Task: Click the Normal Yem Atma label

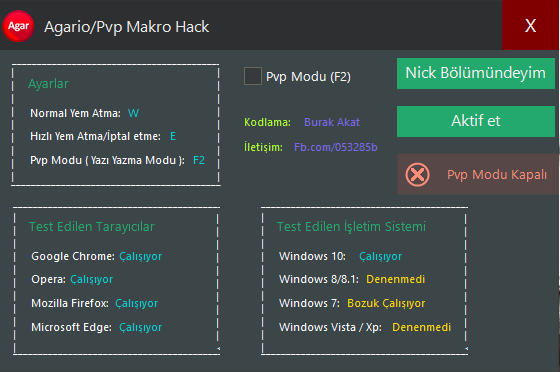Action: 75,113
